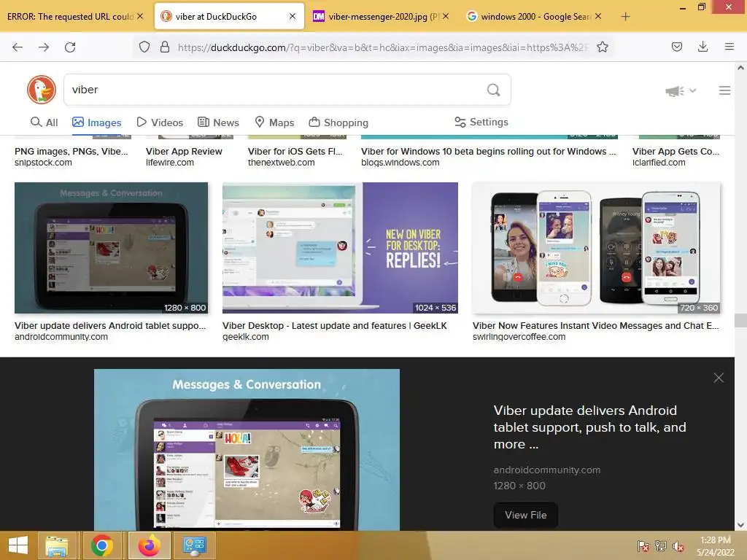Select the 720 × 360 phones thumbnail
Image resolution: width=747 pixels, height=560 pixels.
[x=596, y=248]
